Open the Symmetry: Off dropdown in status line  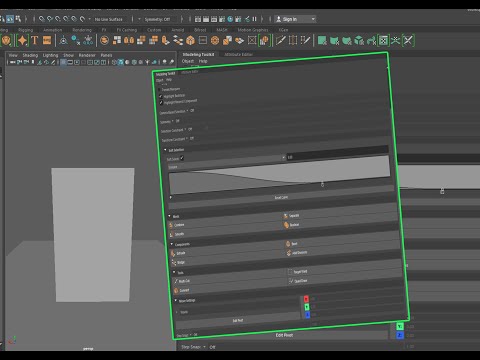[x=157, y=19]
